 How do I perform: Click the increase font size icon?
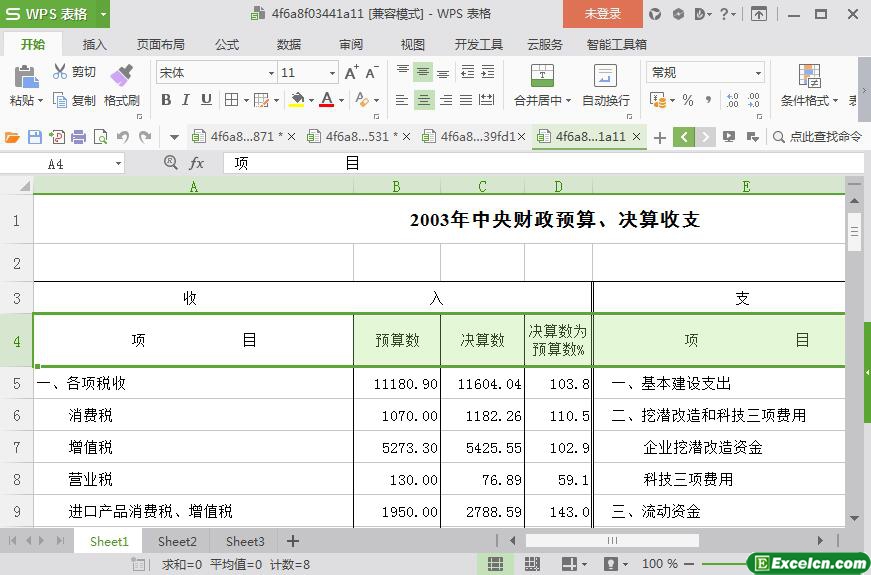pos(351,73)
